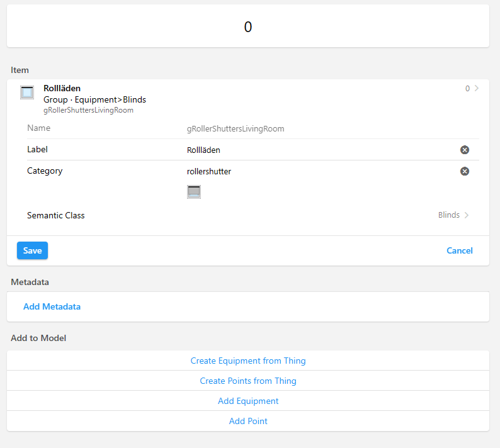Image resolution: width=500 pixels, height=448 pixels.
Task: Clear the Label field with X icon
Action: pyautogui.click(x=464, y=150)
